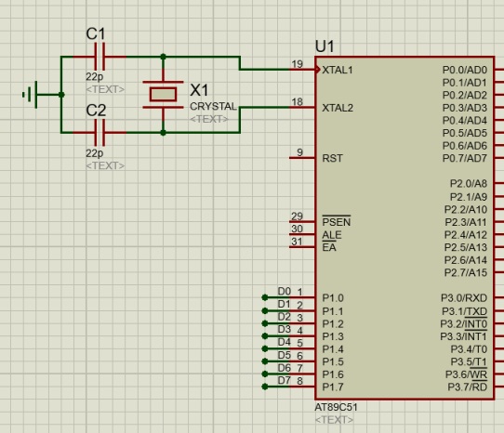The width and height of the screenshot is (504, 433).
Task: Select the wire junction above the crystal
Action: coord(164,57)
